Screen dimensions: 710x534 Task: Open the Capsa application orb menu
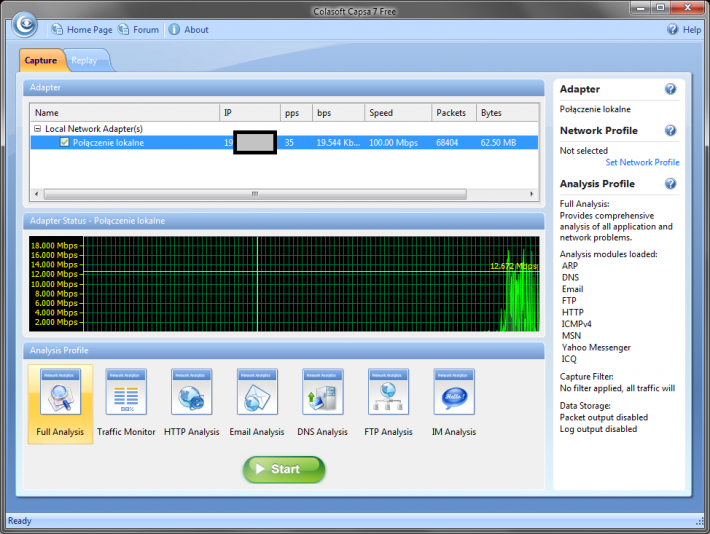(24, 24)
